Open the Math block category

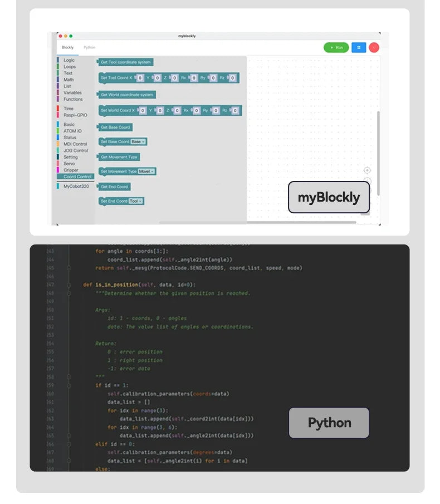pos(69,80)
